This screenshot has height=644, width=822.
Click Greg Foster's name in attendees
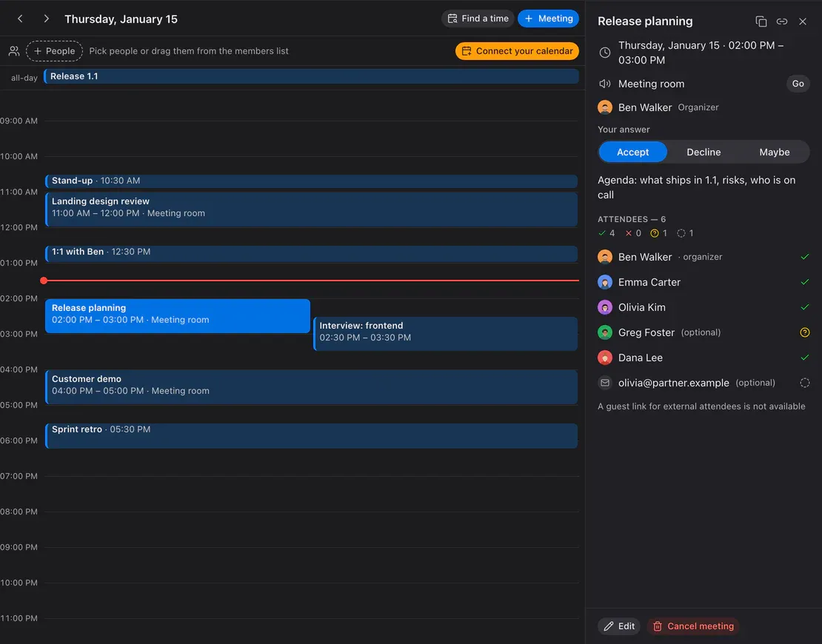(x=646, y=332)
